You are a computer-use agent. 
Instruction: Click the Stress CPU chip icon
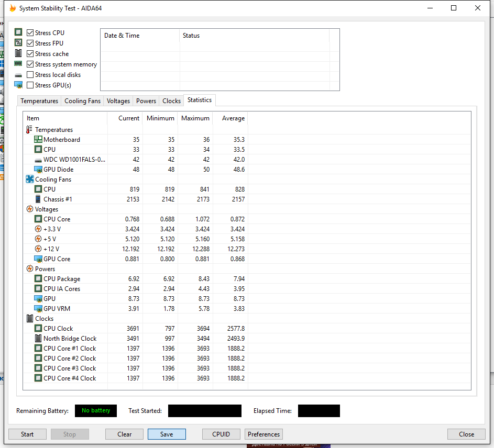[x=18, y=32]
